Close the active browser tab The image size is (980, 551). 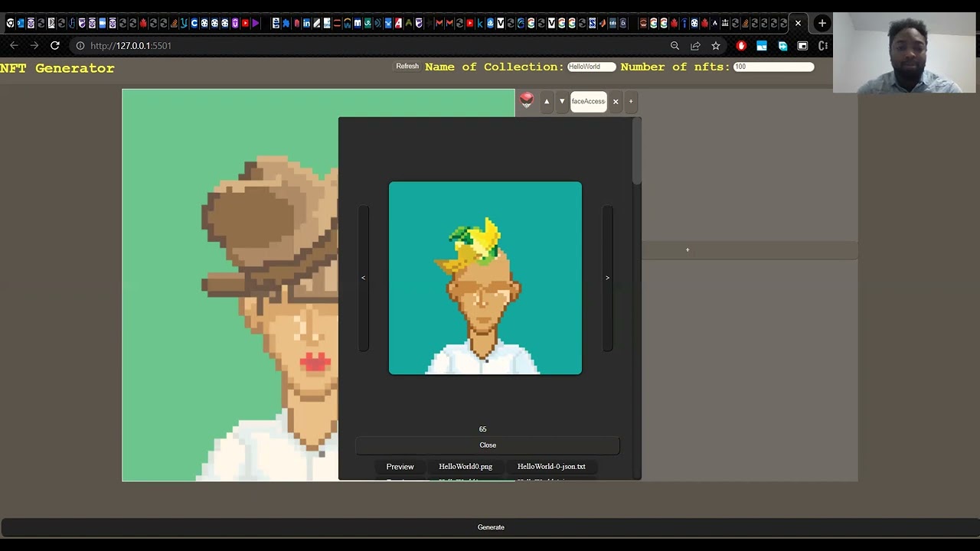pos(798,23)
